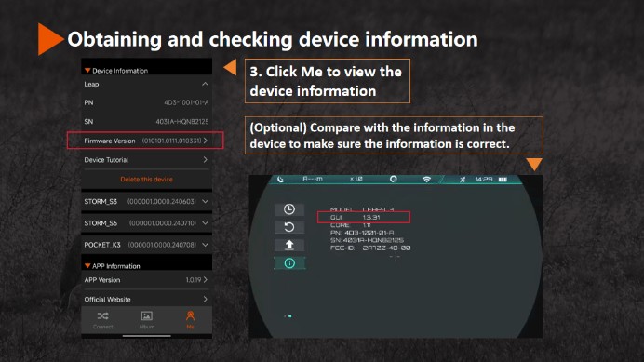Click the Bluetooth icon in device status bar
This screenshot has width=644, height=362.
463,180
